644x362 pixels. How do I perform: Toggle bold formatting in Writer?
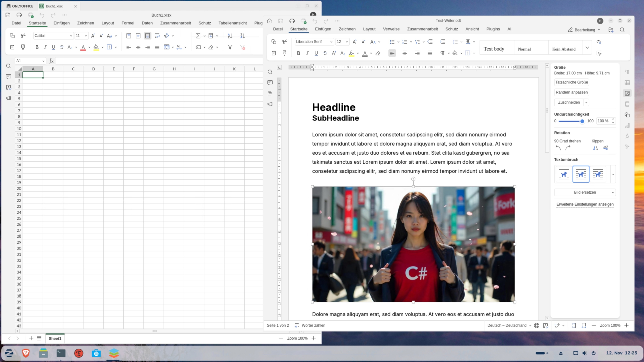click(298, 53)
